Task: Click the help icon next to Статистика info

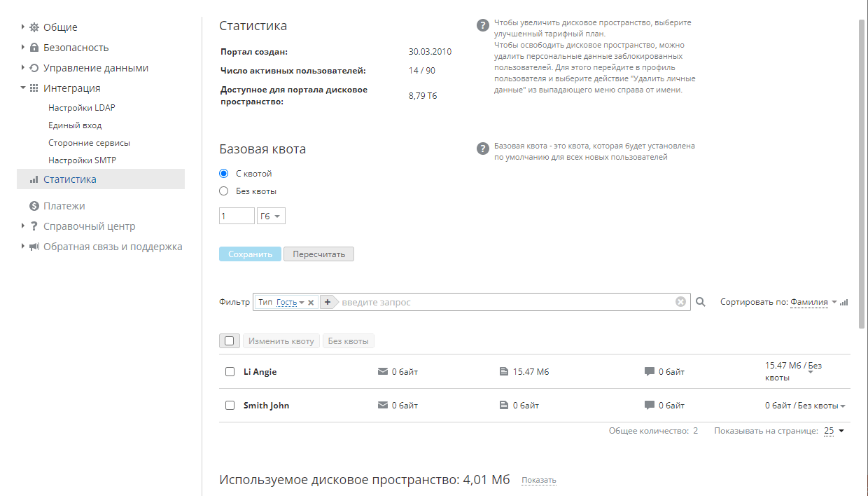Action: click(x=482, y=25)
